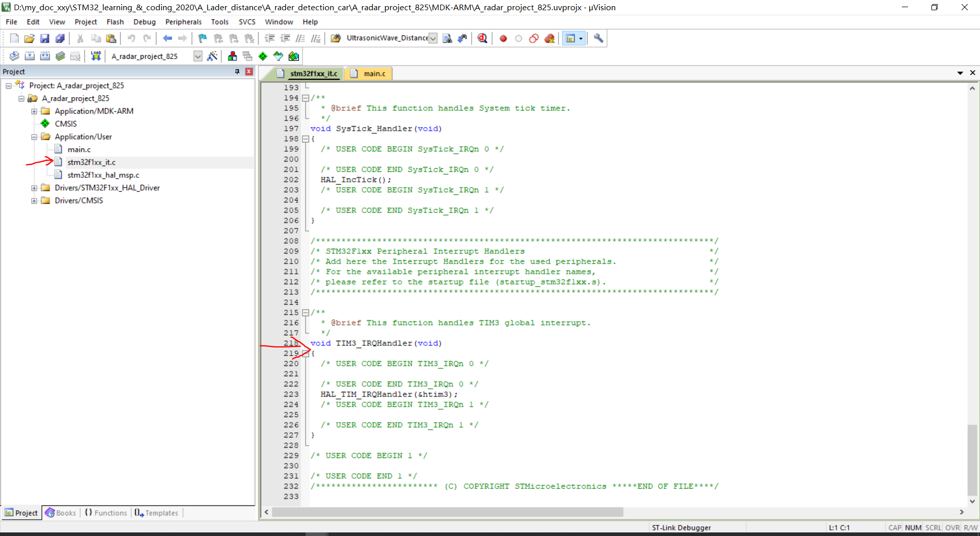Screen dimensions: 980x536
Task: Kill all breakpoints in the current target
Action: tap(549, 38)
